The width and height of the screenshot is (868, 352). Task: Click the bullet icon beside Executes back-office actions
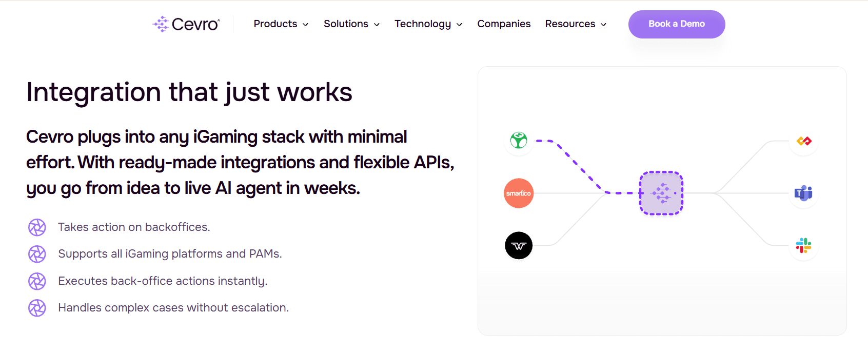coord(37,281)
